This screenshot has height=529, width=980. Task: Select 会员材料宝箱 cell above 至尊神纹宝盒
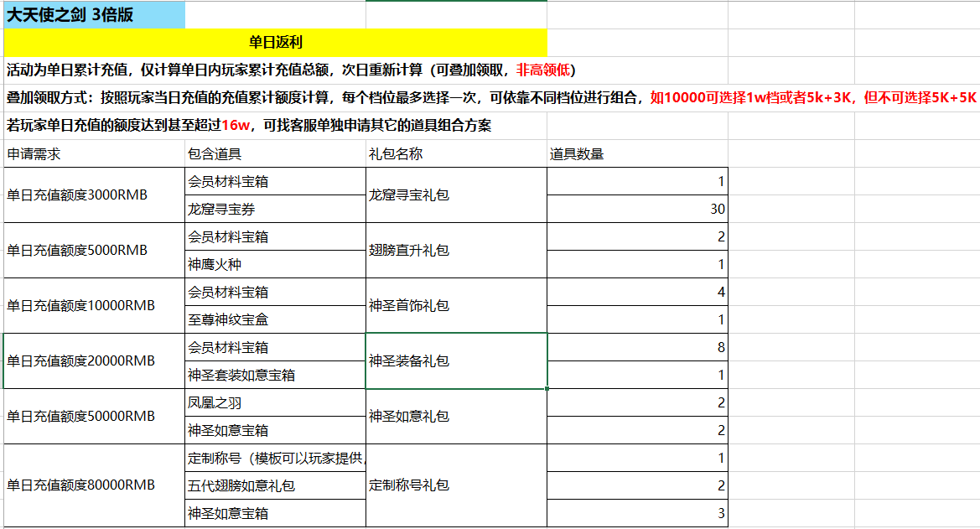[x=276, y=292]
